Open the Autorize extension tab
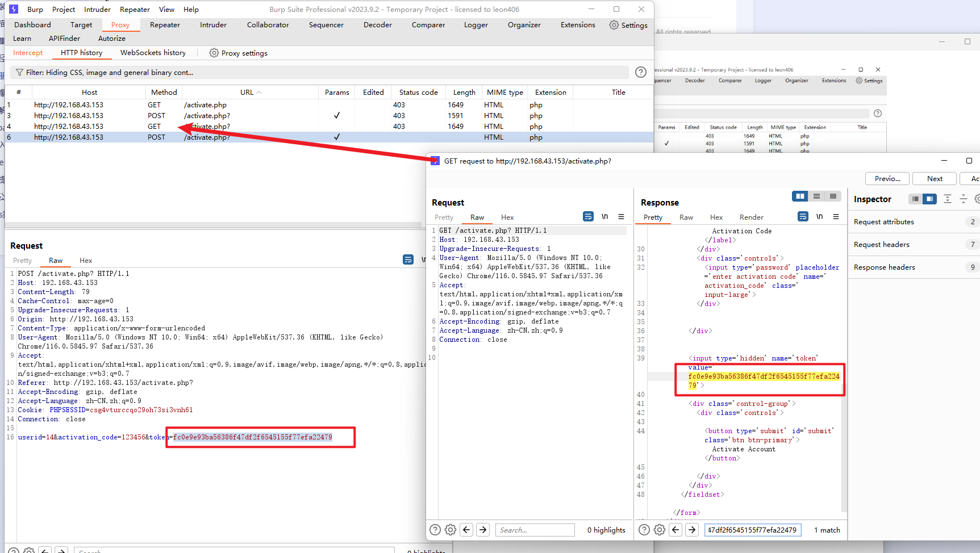980x553 pixels. point(112,39)
